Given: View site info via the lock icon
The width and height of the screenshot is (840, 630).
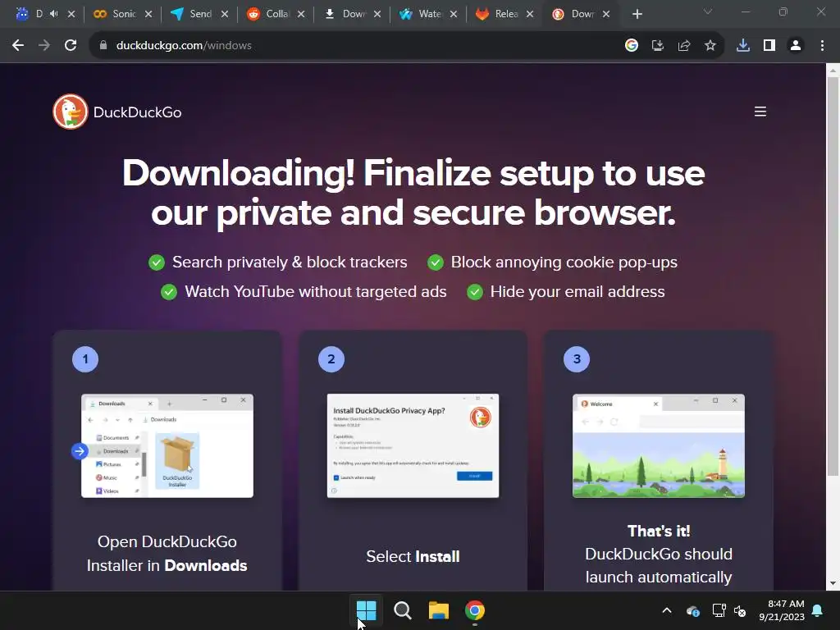Looking at the screenshot, I should (103, 46).
